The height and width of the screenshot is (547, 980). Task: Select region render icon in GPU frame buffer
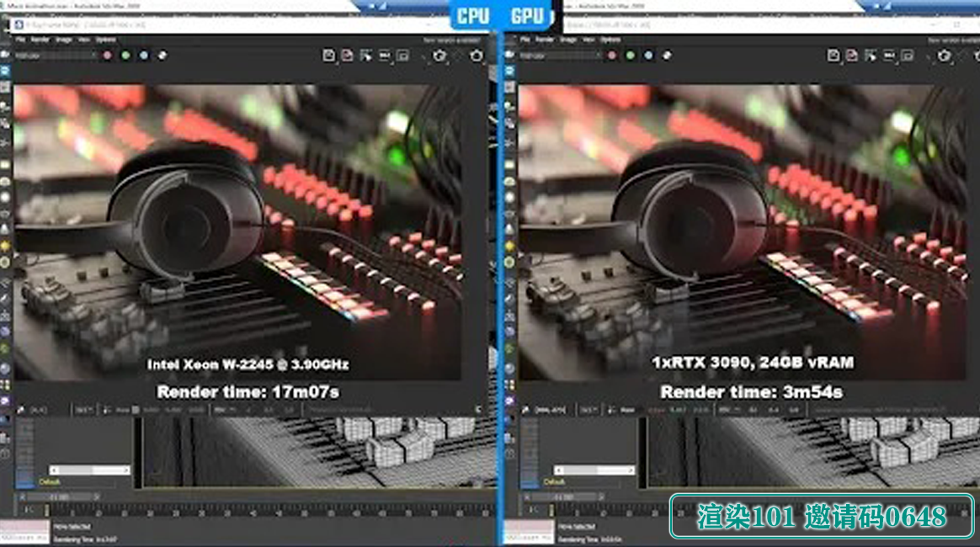point(889,56)
